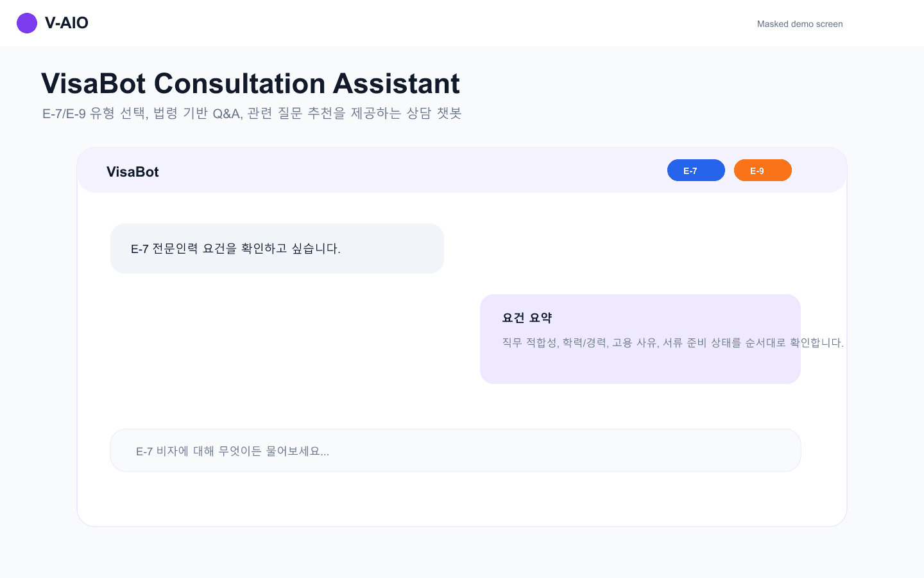The image size is (924, 578).
Task: Click the VisaBot panel header icon area
Action: coord(132,171)
